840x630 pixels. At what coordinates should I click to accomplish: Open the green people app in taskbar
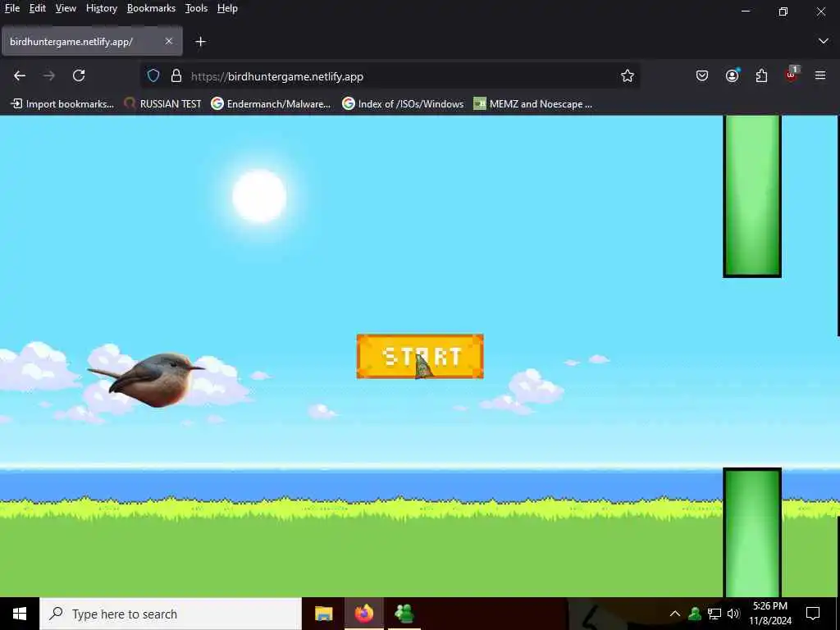[404, 614]
